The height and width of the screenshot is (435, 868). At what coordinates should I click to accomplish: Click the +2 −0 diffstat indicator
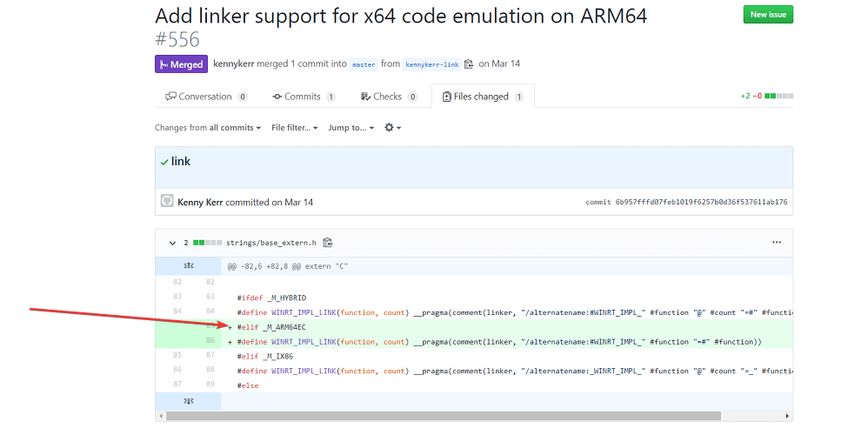[x=767, y=97]
